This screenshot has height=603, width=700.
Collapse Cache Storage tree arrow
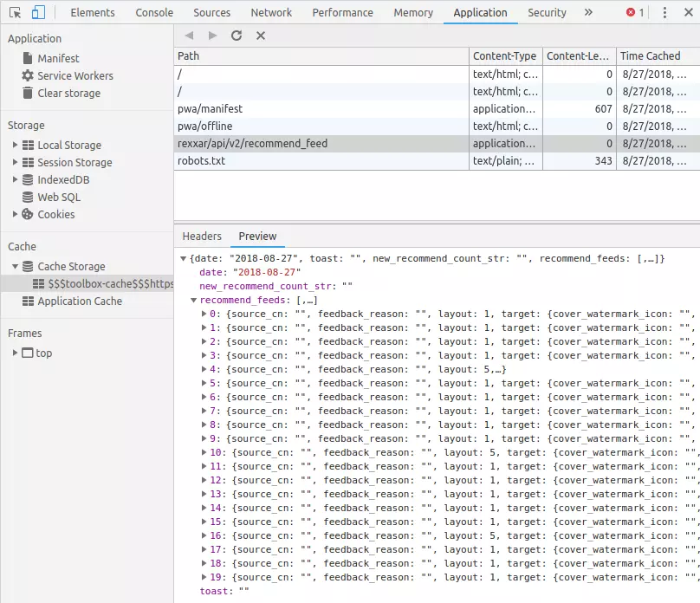[15, 267]
